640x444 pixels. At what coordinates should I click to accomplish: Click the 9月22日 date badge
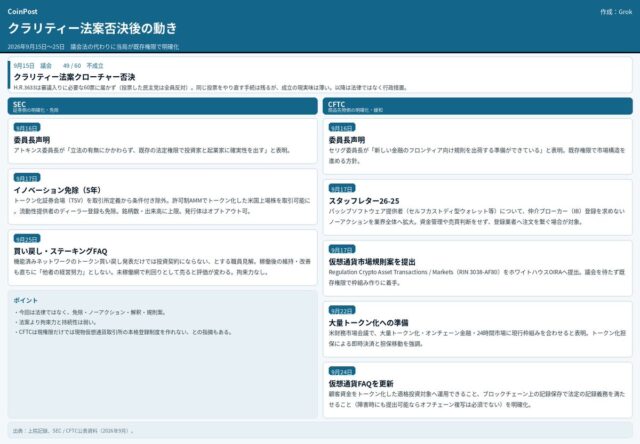(342, 310)
